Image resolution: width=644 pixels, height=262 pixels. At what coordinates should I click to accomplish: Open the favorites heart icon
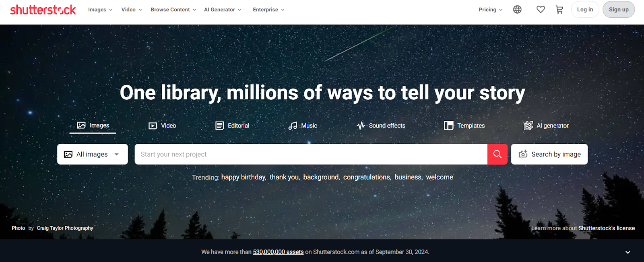pyautogui.click(x=541, y=10)
